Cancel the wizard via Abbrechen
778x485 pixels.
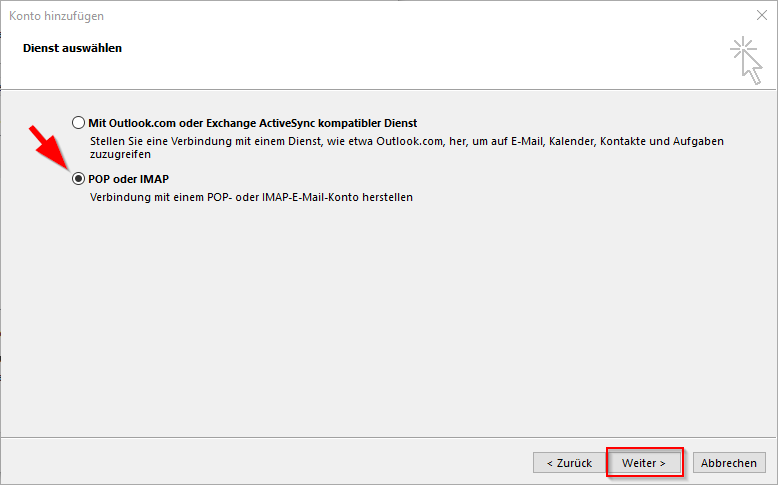point(729,463)
